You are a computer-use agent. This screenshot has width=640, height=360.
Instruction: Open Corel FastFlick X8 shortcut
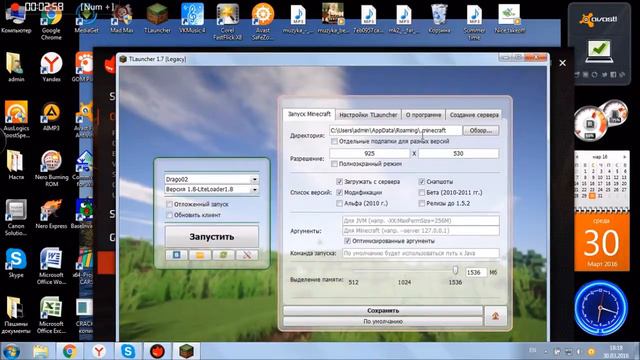pyautogui.click(x=227, y=22)
